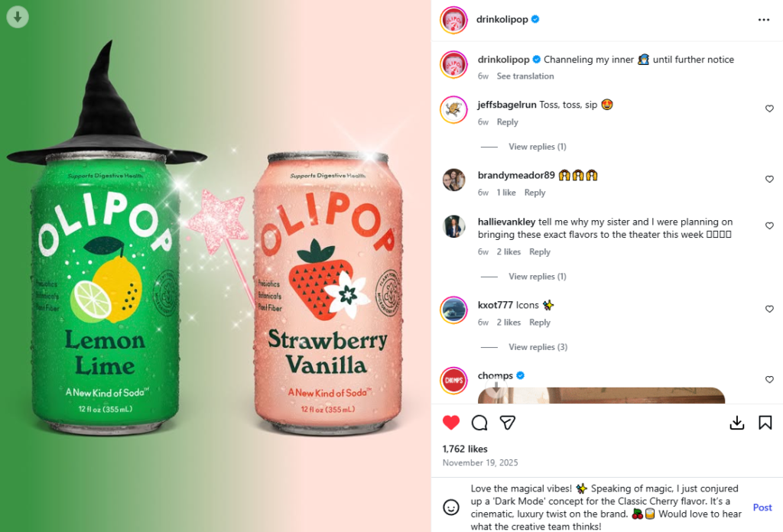Like kxot777's Icons comment

click(x=769, y=309)
